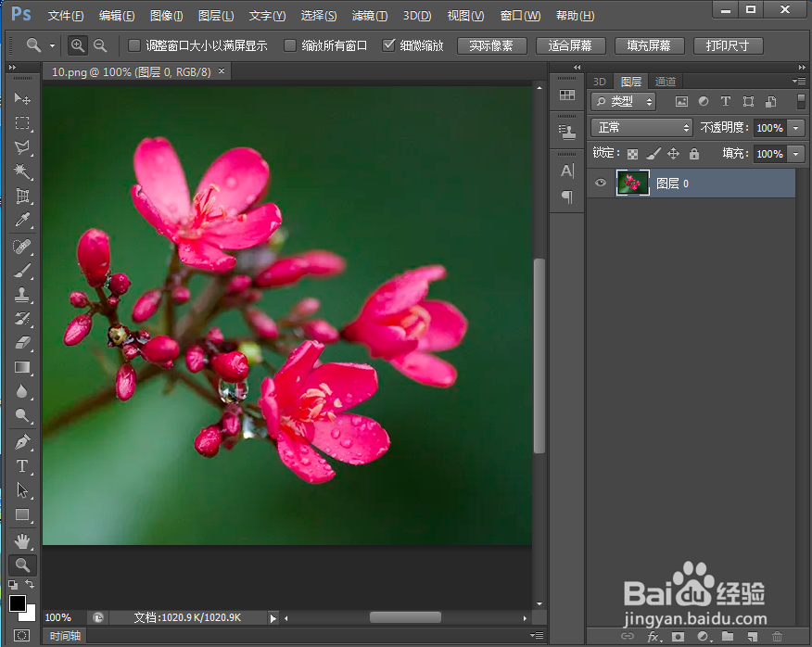Image resolution: width=812 pixels, height=647 pixels.
Task: Click Zoom Out mode in options bar
Action: (x=100, y=45)
